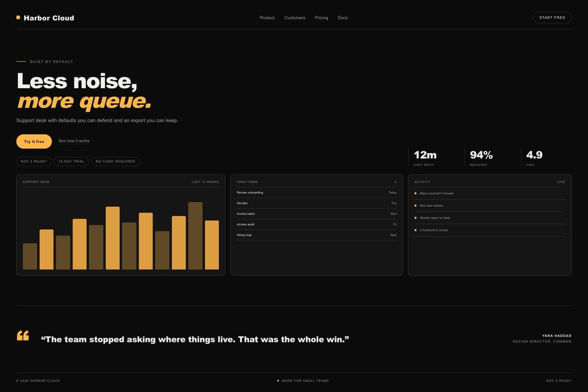Open the Q4 plan item
This screenshot has height=392, width=588.
317,203
